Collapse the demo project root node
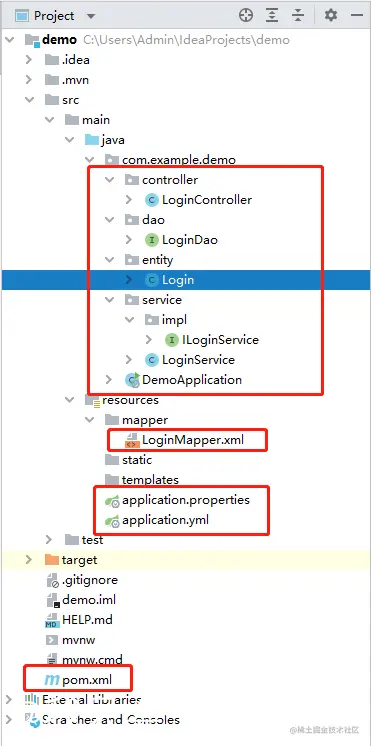 [9, 40]
